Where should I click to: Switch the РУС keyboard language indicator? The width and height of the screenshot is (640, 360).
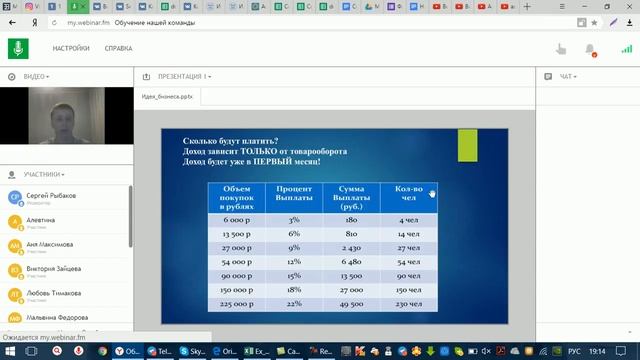574,351
